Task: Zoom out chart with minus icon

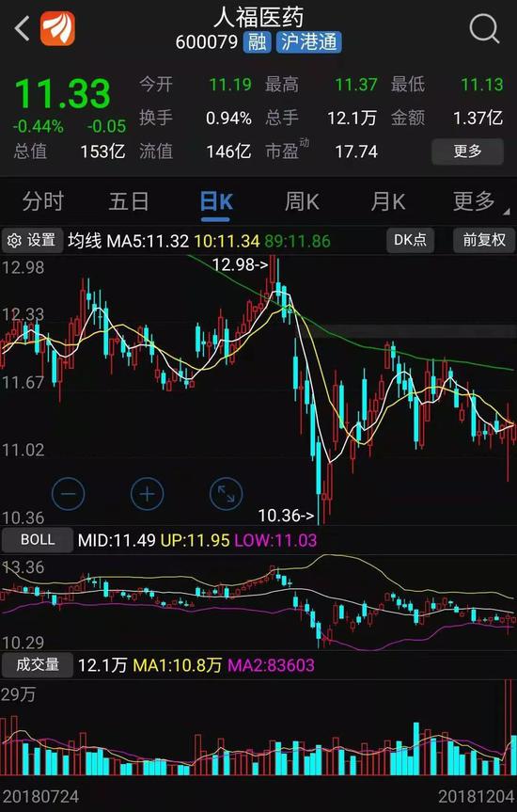Action: (x=69, y=494)
